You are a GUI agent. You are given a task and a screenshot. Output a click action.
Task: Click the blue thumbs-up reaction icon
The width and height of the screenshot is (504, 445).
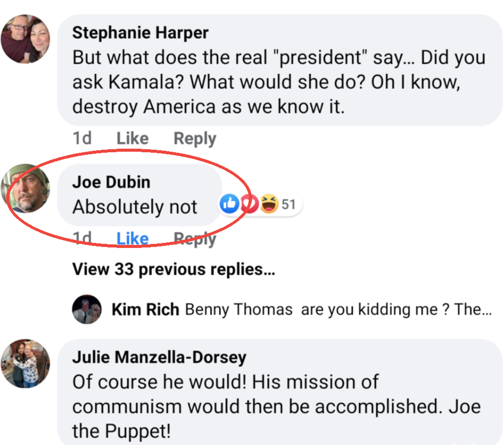click(229, 203)
